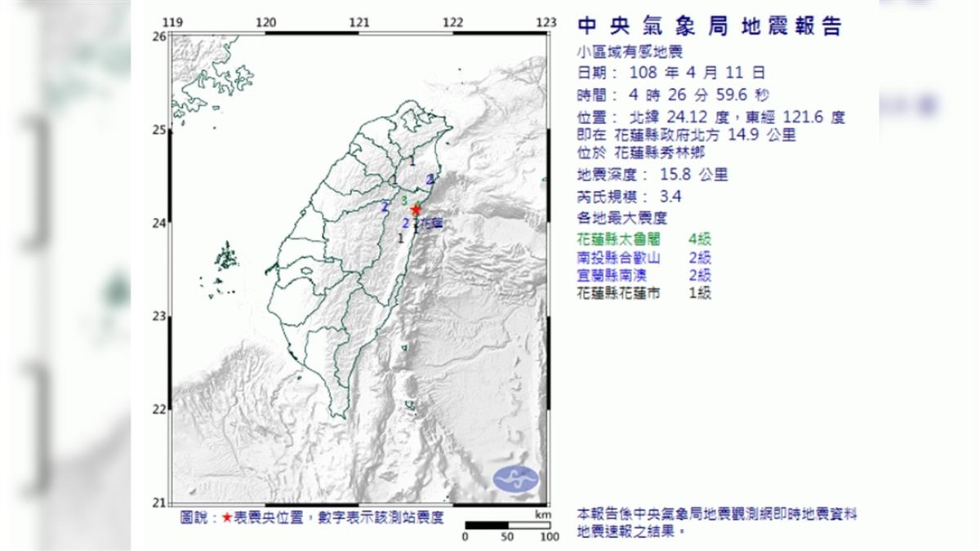Image resolution: width=980 pixels, height=551 pixels.
Task: Click the 各地最大震度 heading
Action: (621, 218)
